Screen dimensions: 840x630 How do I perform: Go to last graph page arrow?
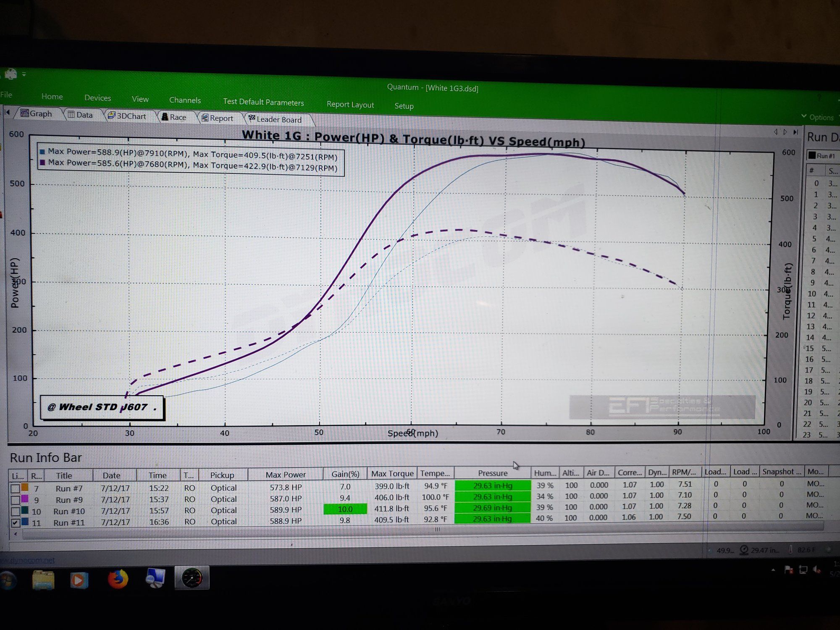coord(795,132)
